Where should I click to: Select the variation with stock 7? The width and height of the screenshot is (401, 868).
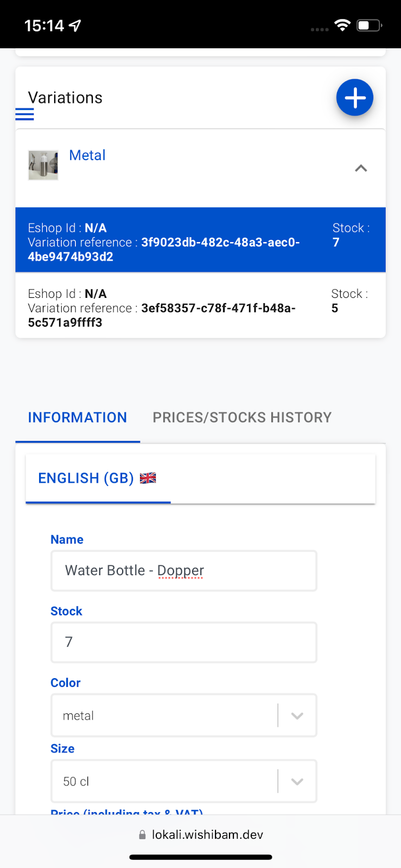tap(200, 240)
